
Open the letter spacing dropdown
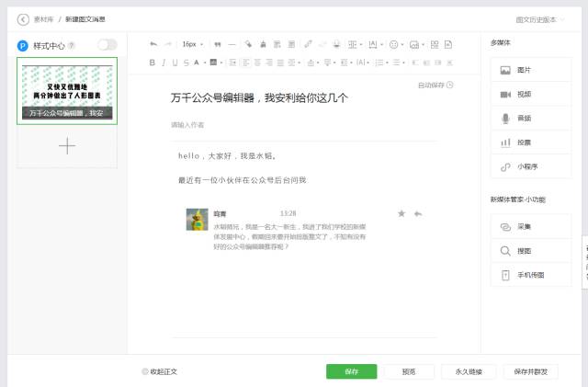coord(363,63)
